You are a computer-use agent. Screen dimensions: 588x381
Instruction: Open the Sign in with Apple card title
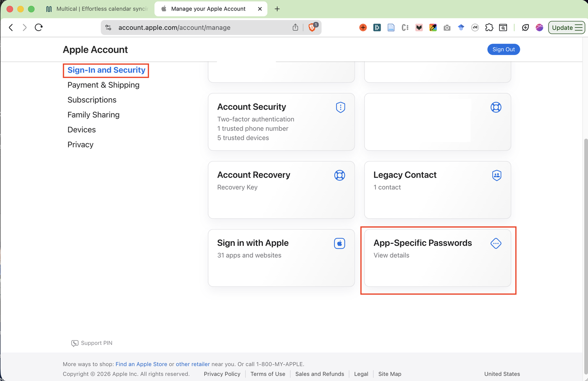click(x=253, y=243)
